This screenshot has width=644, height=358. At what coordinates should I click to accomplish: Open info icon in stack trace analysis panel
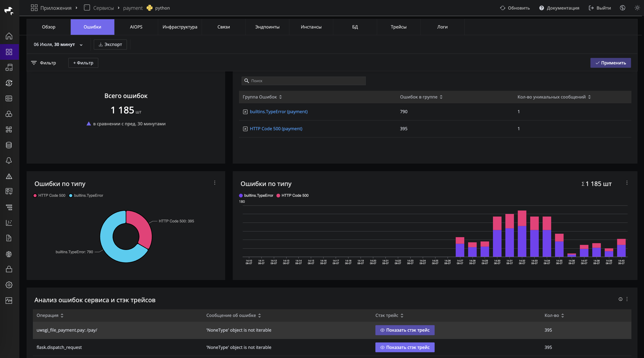620,299
